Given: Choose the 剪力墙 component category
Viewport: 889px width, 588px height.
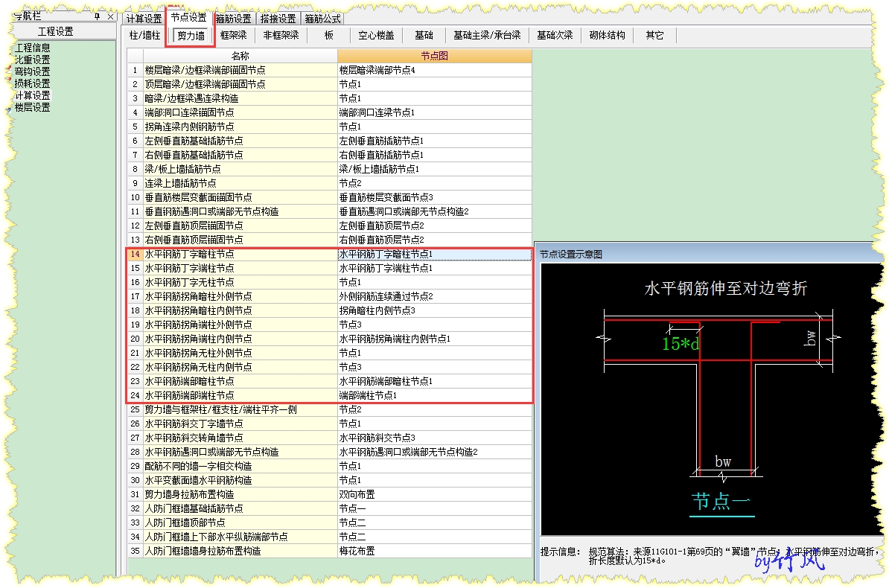Looking at the screenshot, I should (x=191, y=35).
